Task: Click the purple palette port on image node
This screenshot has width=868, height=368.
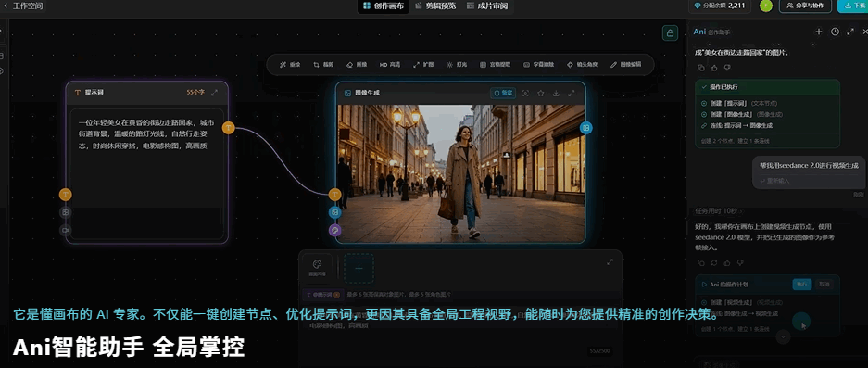Action: (x=334, y=230)
